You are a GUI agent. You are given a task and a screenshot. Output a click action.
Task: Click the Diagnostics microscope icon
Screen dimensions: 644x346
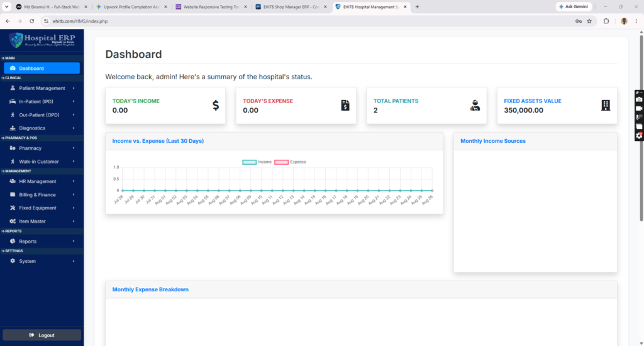point(13,128)
